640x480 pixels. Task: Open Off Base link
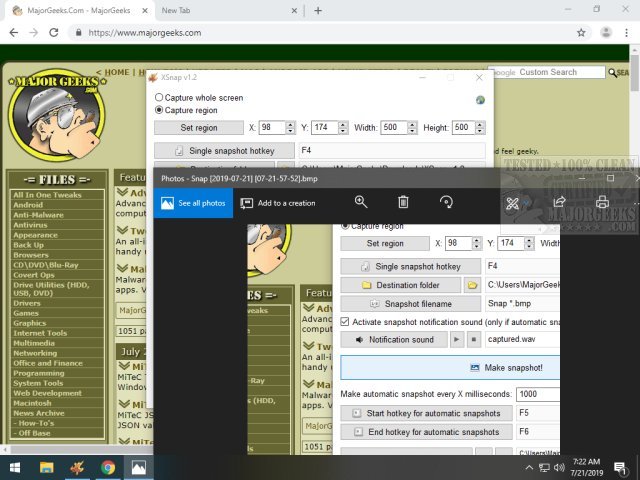pyautogui.click(x=34, y=433)
